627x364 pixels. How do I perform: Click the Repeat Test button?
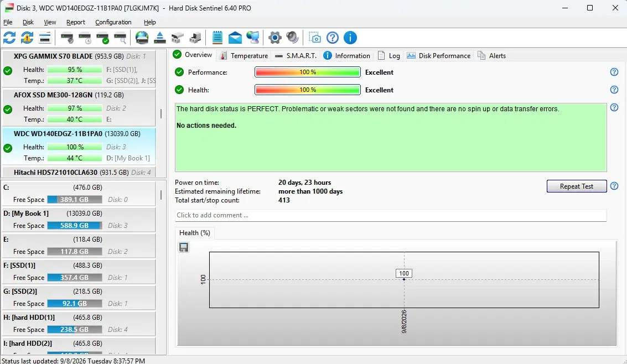coord(576,186)
